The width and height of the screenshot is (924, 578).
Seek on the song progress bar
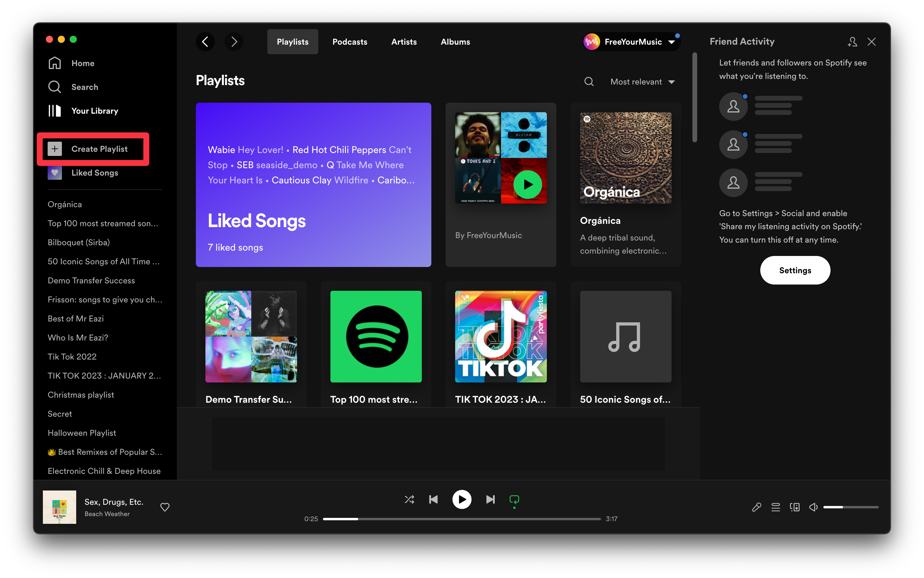pyautogui.click(x=461, y=519)
